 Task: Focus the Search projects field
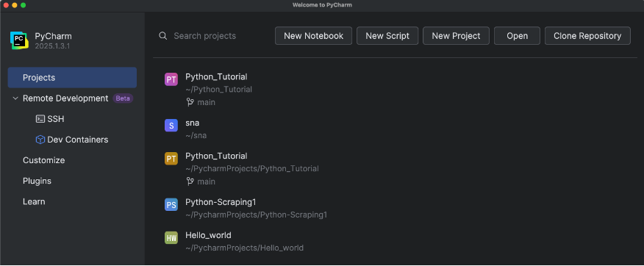click(x=214, y=36)
